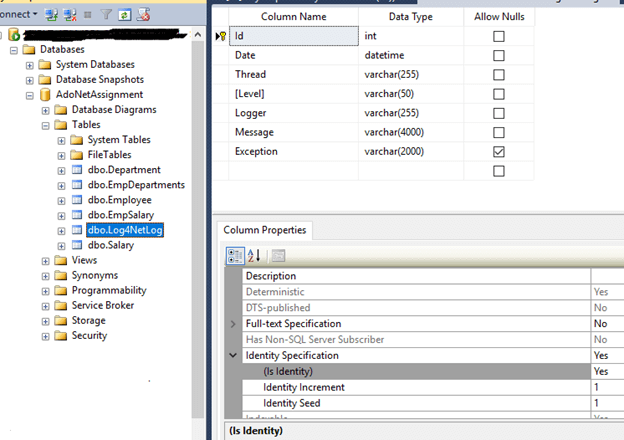
Task: Click the Programmability folder icon
Action: tap(60, 290)
